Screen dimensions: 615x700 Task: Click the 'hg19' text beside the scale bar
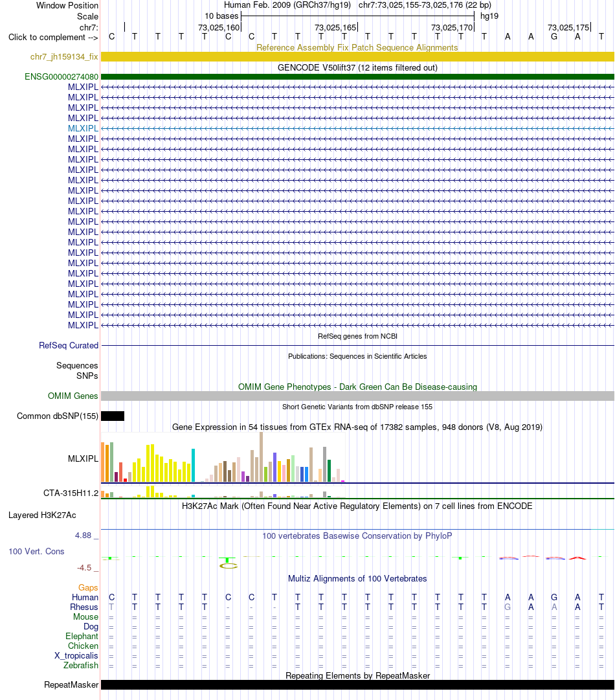[x=489, y=16]
